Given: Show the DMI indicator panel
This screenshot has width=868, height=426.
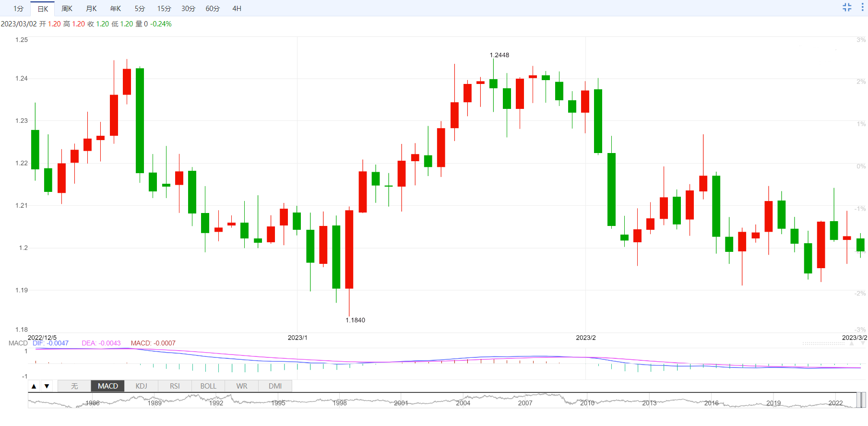Looking at the screenshot, I should coord(275,386).
